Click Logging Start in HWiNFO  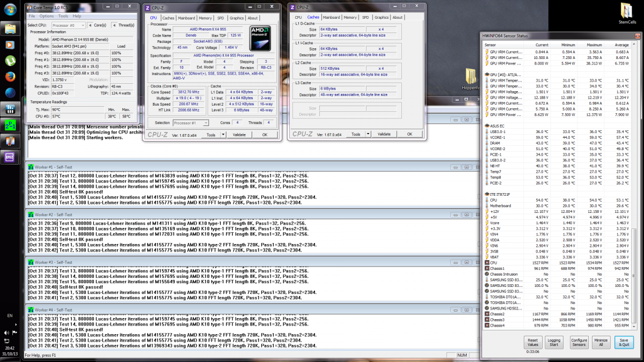[553, 342]
